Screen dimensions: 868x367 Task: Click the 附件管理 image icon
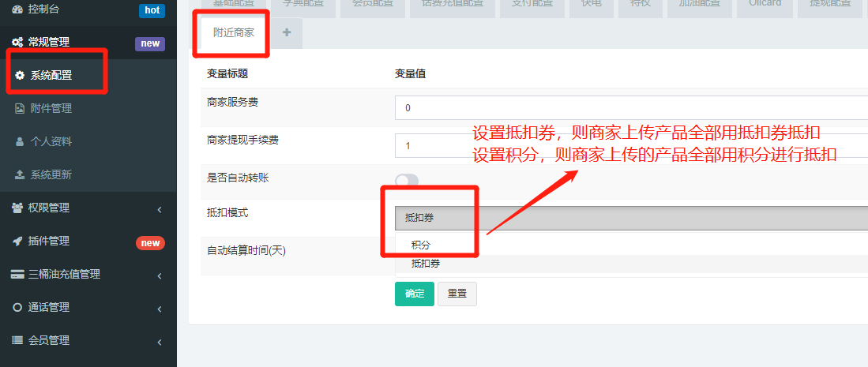20,108
